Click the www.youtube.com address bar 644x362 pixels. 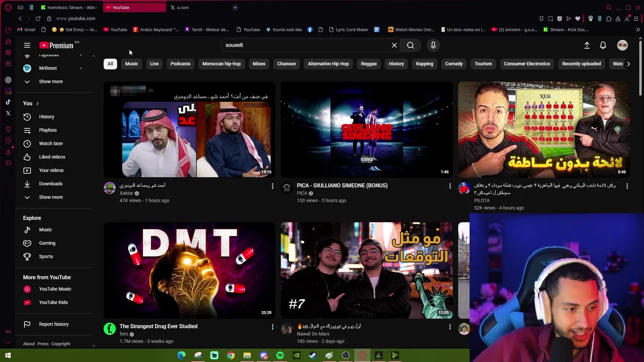[75, 19]
